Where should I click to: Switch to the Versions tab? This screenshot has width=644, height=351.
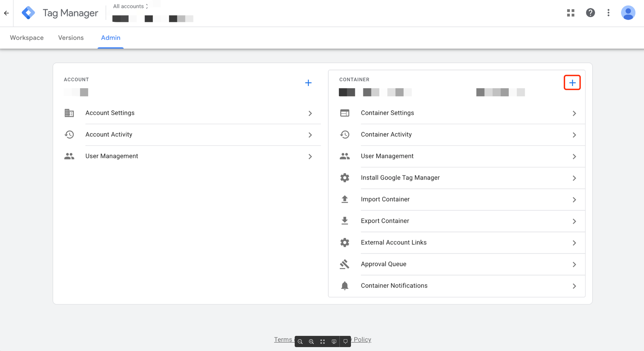coord(71,38)
